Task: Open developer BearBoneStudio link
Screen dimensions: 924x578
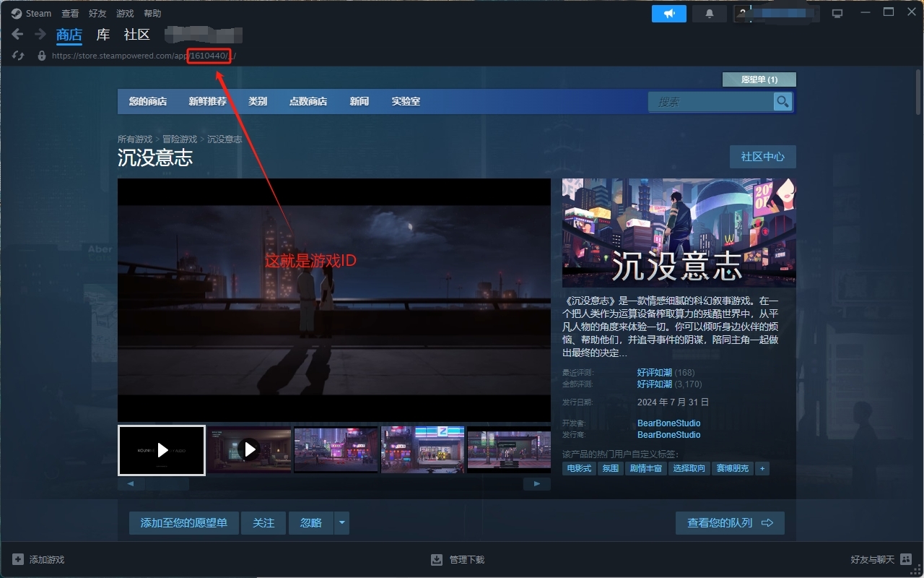Action: pyautogui.click(x=668, y=423)
